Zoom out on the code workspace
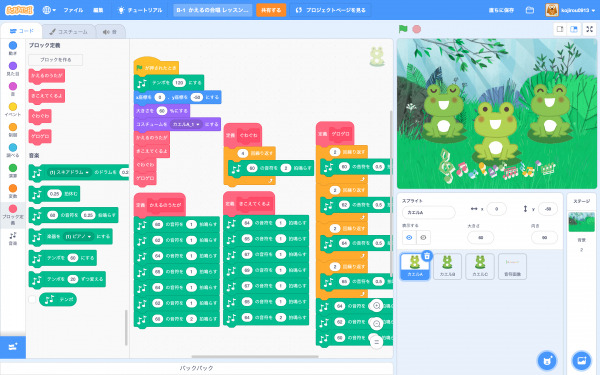Image resolution: width=600 pixels, height=375 pixels. click(x=377, y=324)
